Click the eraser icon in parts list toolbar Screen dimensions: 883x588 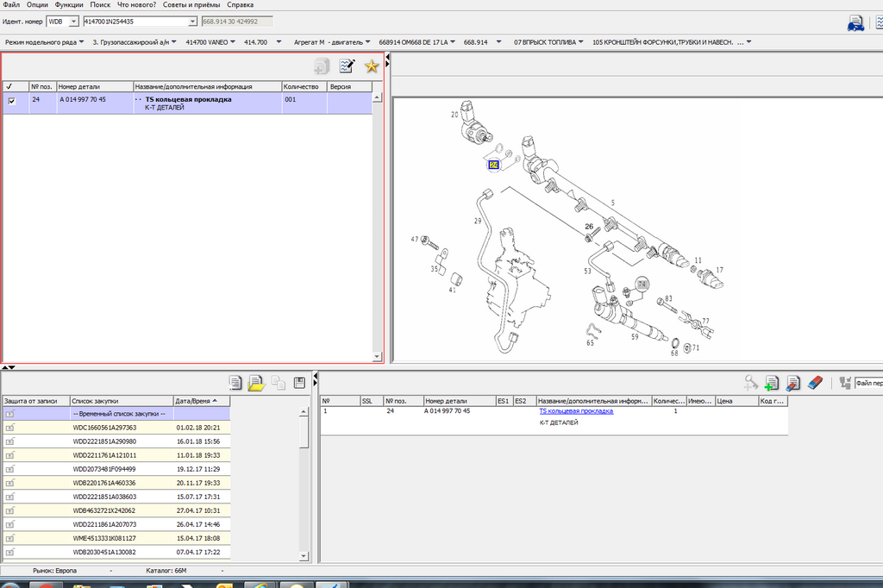(816, 383)
